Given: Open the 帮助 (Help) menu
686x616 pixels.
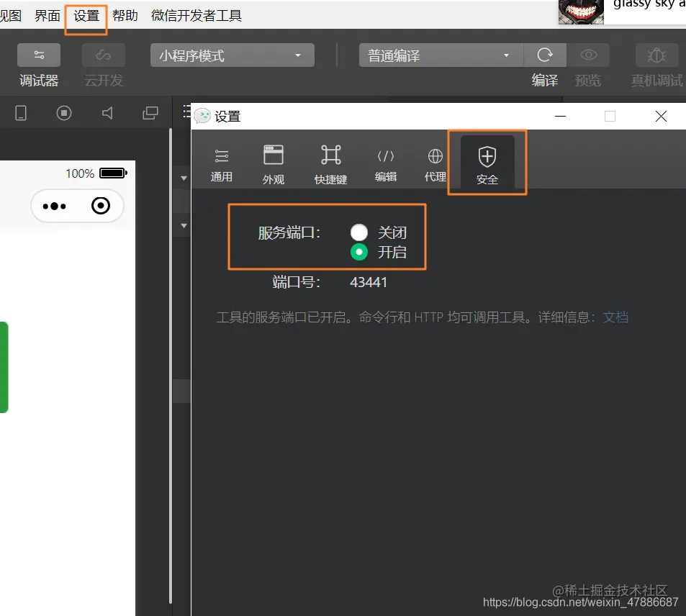Looking at the screenshot, I should [x=125, y=15].
